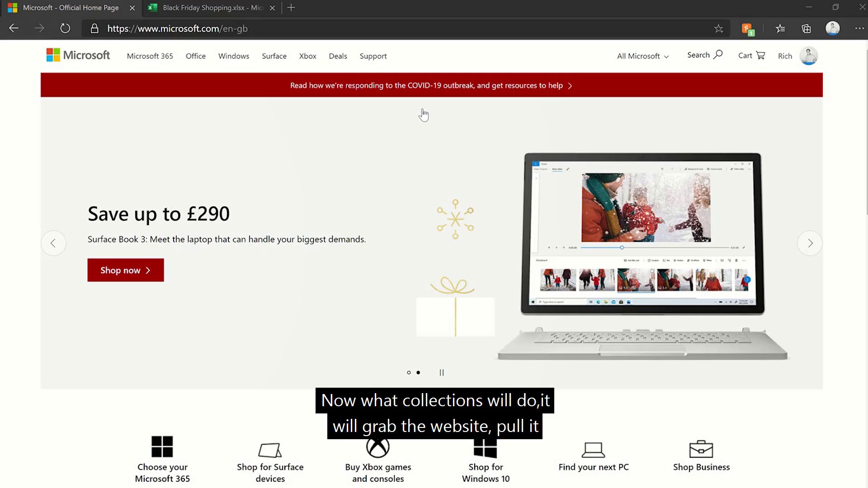Go to previous carousel slide

(x=53, y=243)
